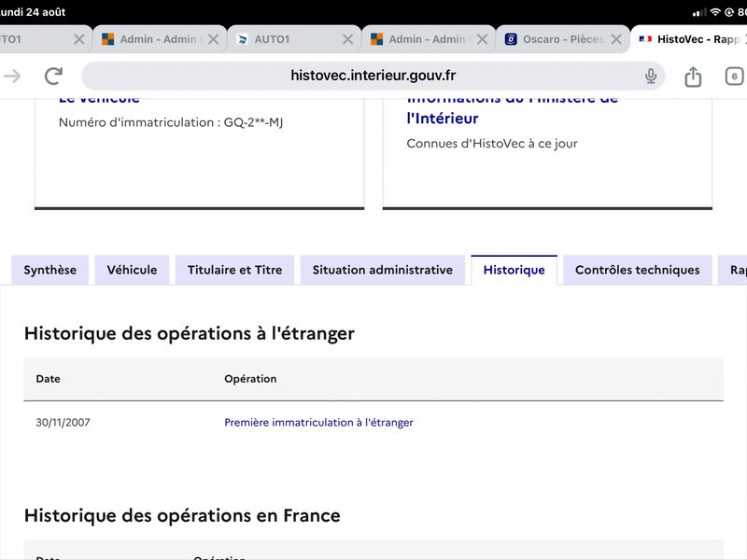Close the AUTO1 tab
Image resolution: width=747 pixels, height=560 pixels.
tap(347, 39)
